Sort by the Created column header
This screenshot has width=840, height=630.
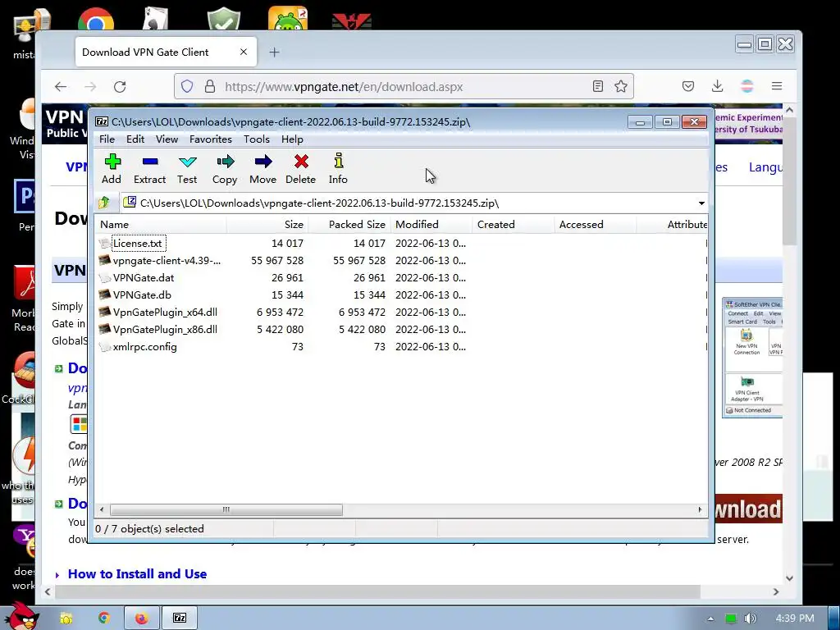[513, 225]
